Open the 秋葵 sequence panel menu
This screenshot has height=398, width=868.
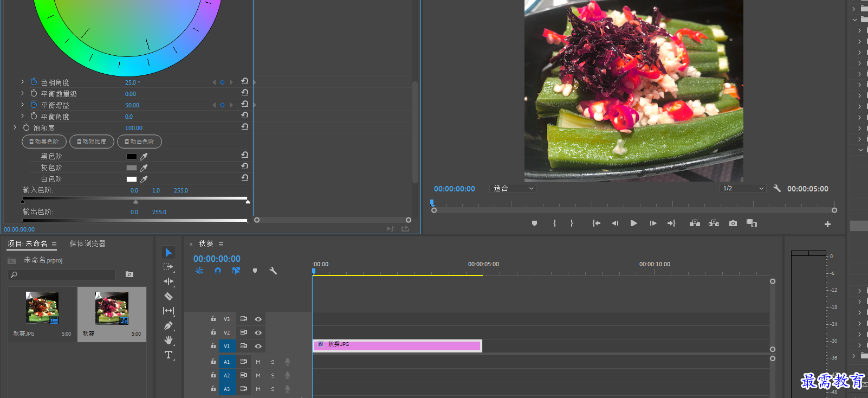[221, 244]
